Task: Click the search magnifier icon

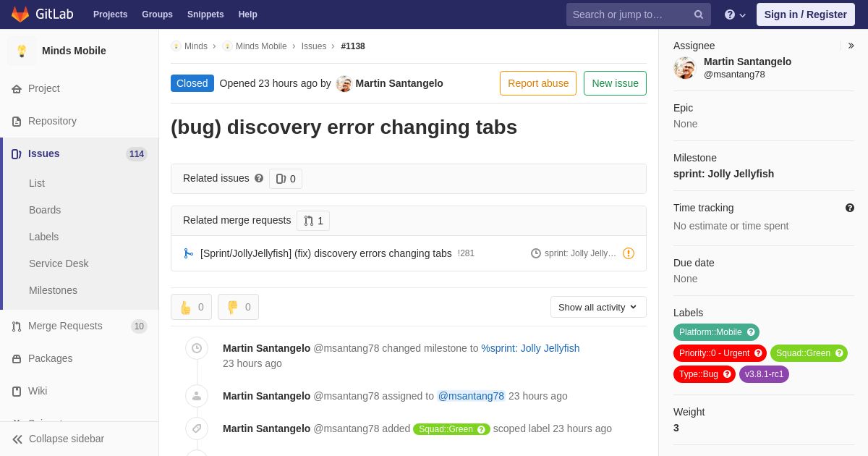Action: pos(698,14)
